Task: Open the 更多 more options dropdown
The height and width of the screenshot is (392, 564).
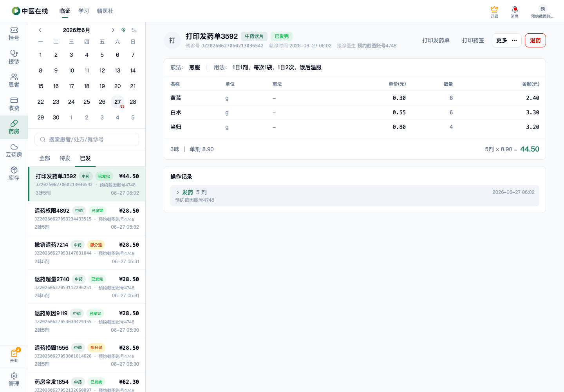Action: click(x=506, y=40)
